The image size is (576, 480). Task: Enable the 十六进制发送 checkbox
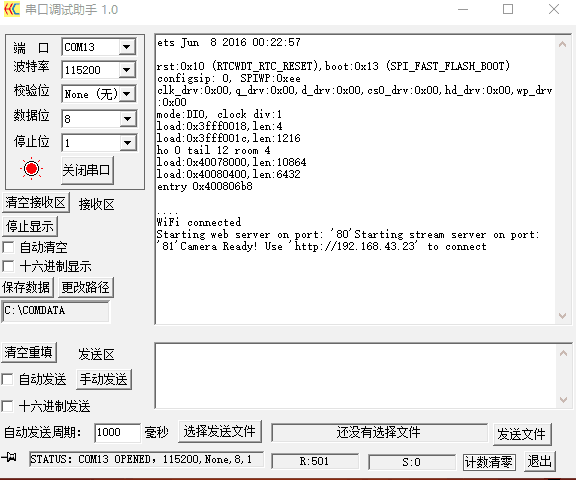point(7,406)
